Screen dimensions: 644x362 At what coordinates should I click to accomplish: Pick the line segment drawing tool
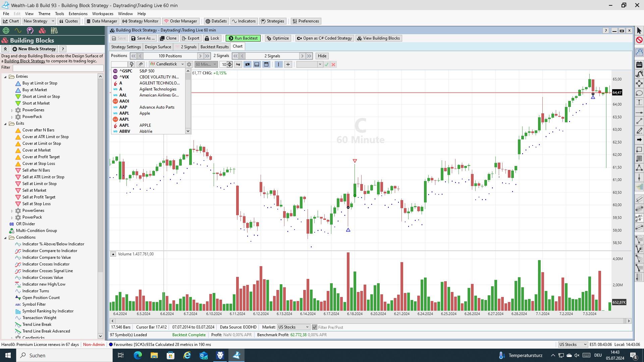(639, 121)
